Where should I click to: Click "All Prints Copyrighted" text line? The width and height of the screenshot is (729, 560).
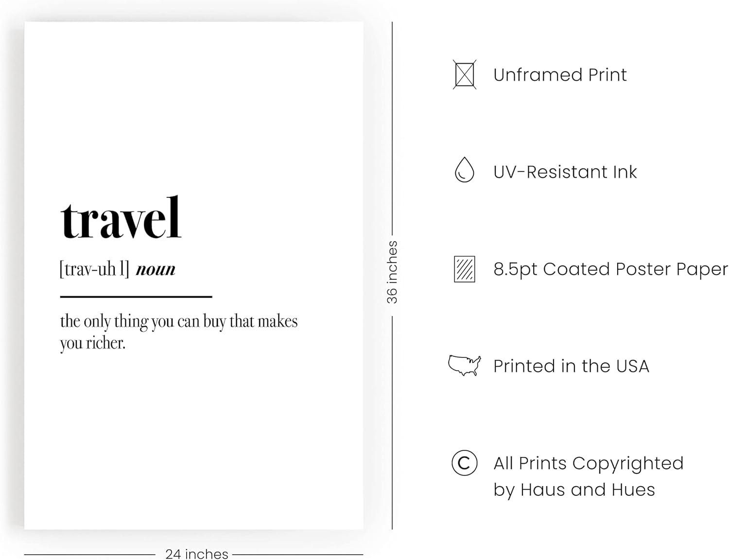click(x=588, y=463)
